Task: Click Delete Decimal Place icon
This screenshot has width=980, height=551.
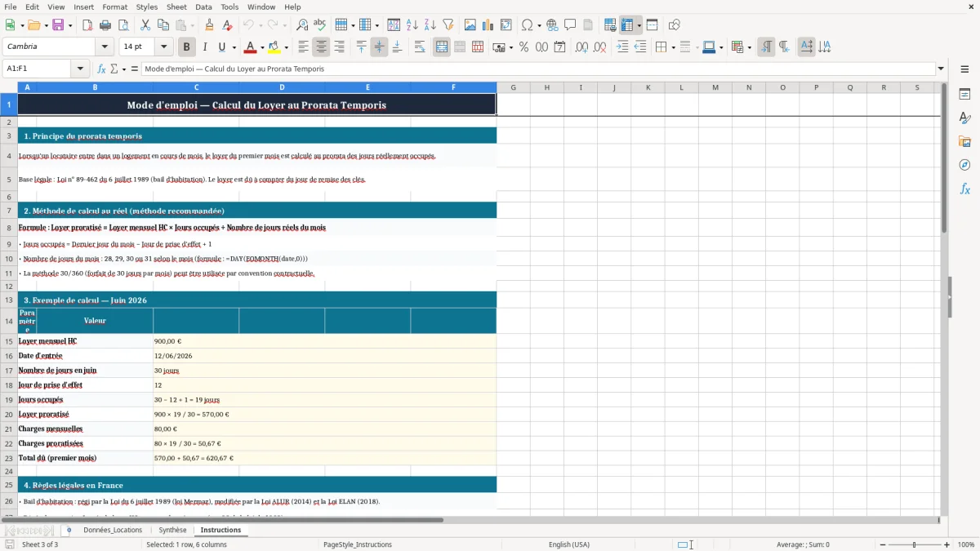Action: click(x=599, y=47)
